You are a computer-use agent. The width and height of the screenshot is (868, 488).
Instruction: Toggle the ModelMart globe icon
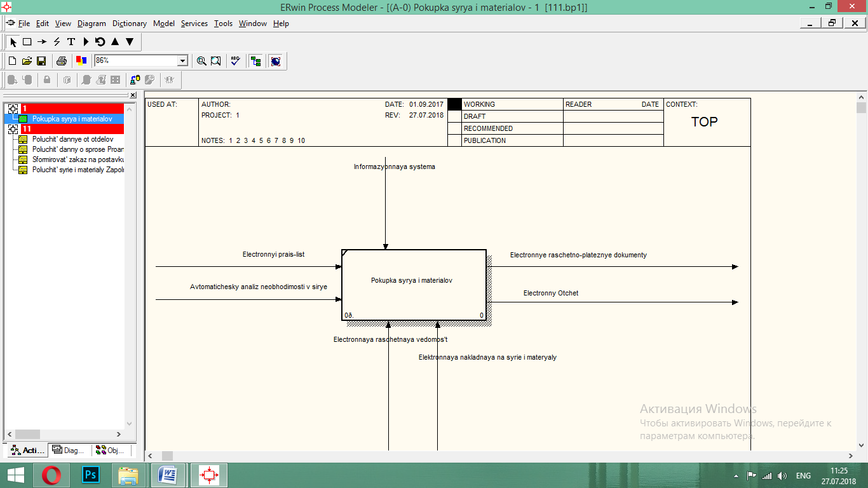(x=276, y=61)
